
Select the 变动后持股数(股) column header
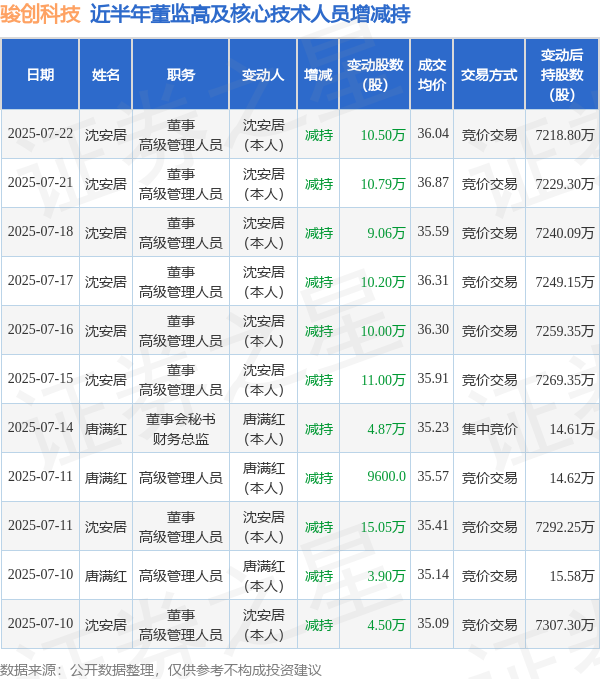pyautogui.click(x=562, y=74)
